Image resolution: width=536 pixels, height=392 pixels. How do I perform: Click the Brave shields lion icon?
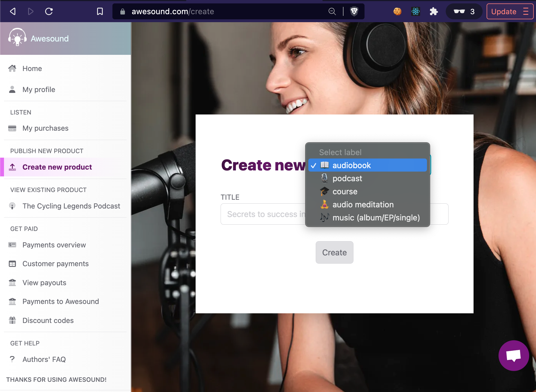354,11
